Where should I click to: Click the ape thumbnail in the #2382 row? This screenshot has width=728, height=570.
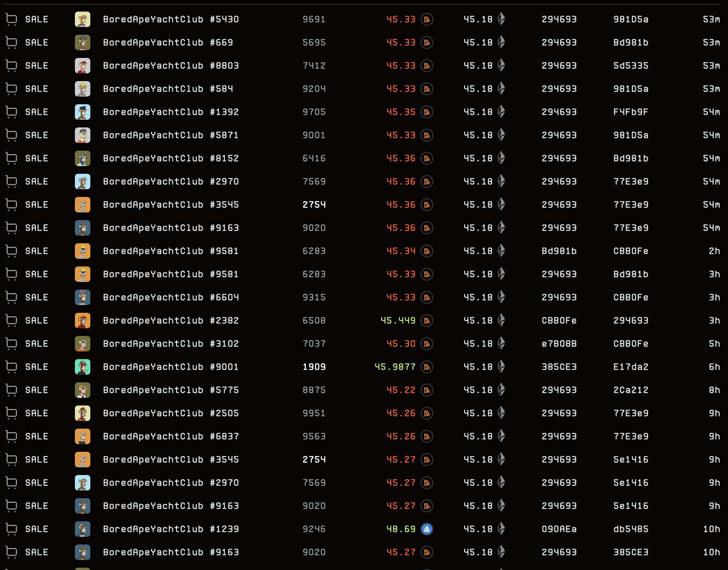[x=83, y=321]
